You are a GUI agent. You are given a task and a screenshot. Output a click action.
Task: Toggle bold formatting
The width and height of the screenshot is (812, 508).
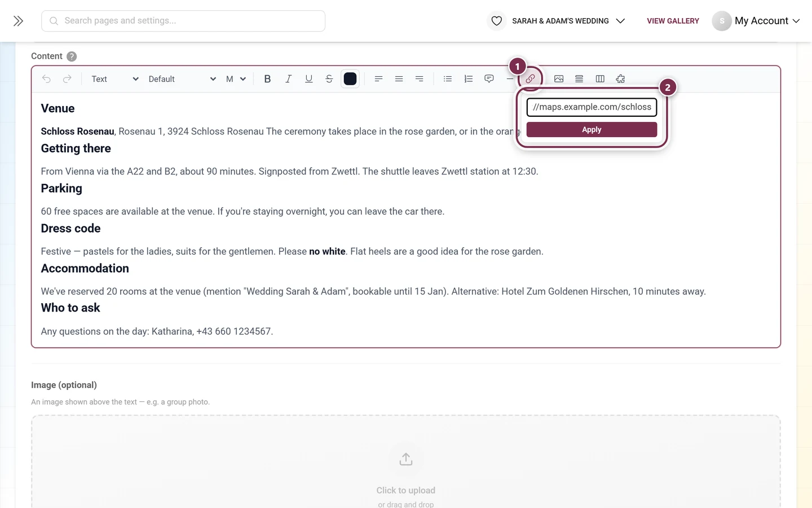pos(267,79)
